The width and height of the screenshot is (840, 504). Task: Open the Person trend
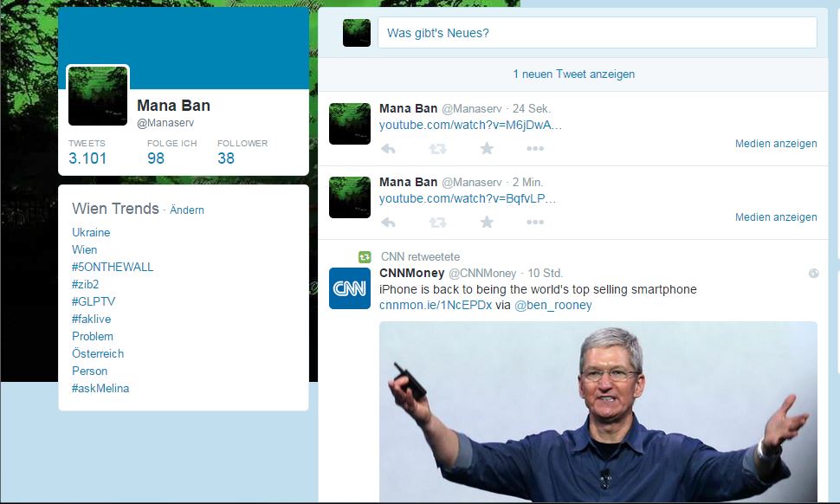[89, 371]
